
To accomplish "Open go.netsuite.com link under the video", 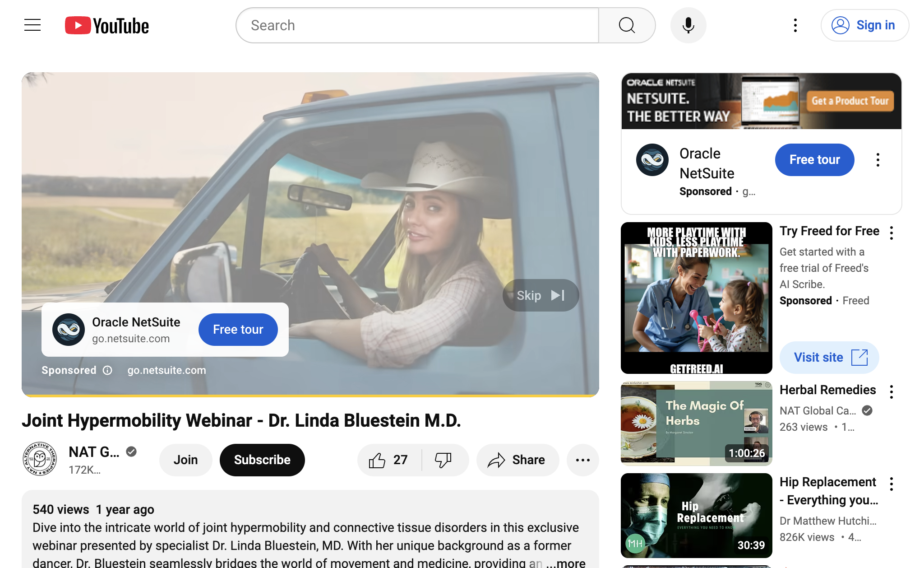I will pyautogui.click(x=166, y=370).
